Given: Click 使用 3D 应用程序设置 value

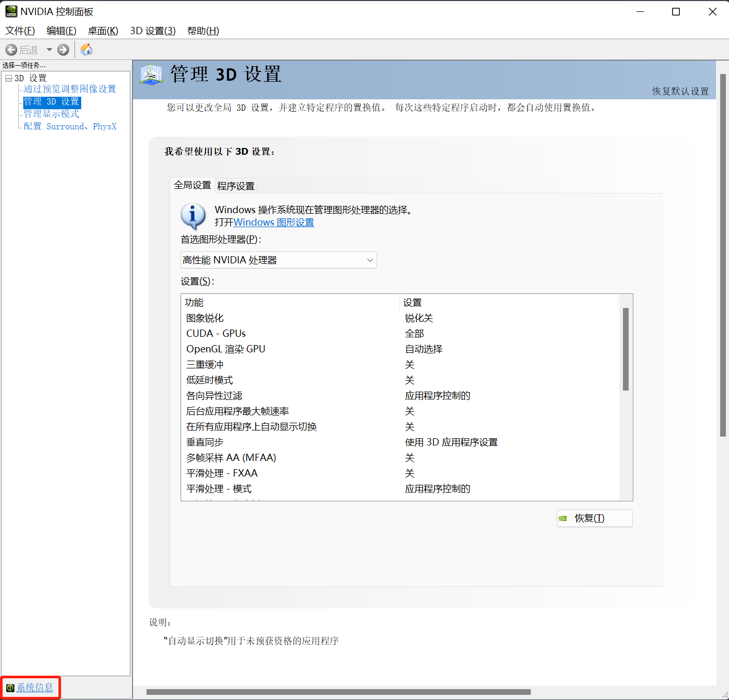Looking at the screenshot, I should coord(451,442).
